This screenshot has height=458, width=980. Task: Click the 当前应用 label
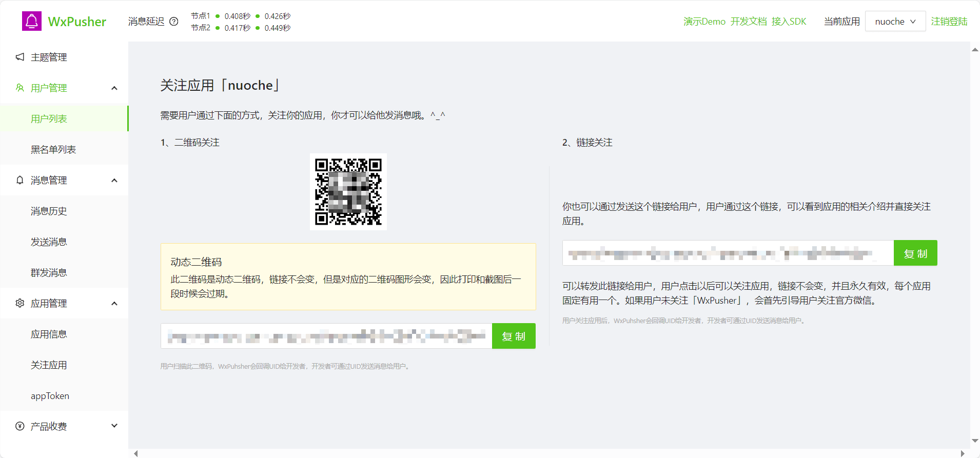pyautogui.click(x=842, y=22)
